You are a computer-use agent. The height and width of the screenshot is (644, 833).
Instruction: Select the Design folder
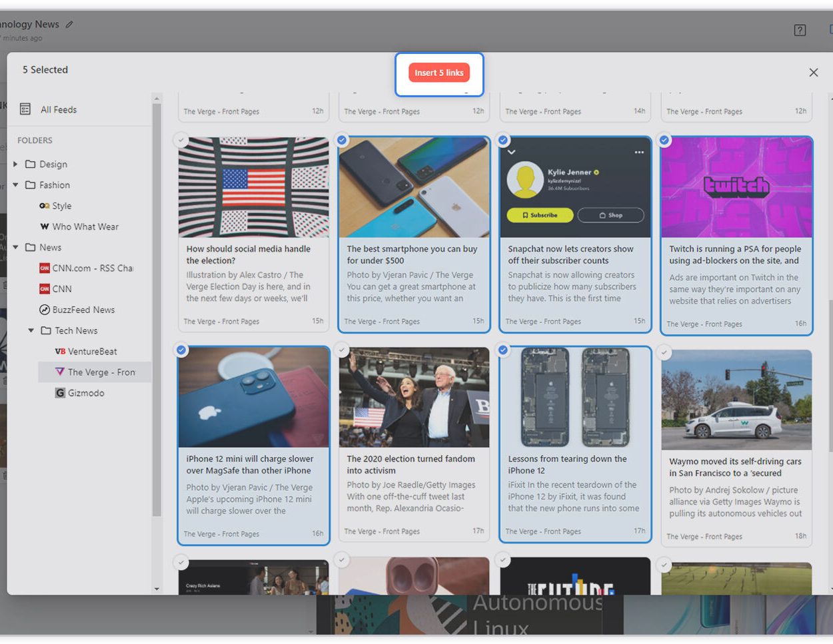[53, 164]
